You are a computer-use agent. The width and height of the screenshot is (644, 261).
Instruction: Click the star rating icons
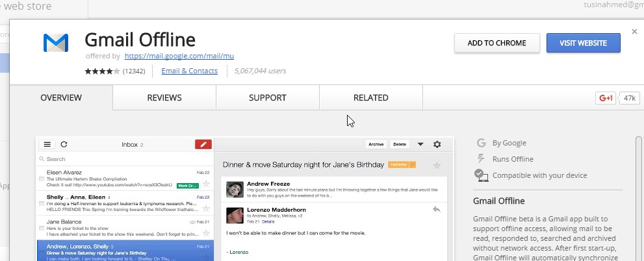(x=102, y=71)
